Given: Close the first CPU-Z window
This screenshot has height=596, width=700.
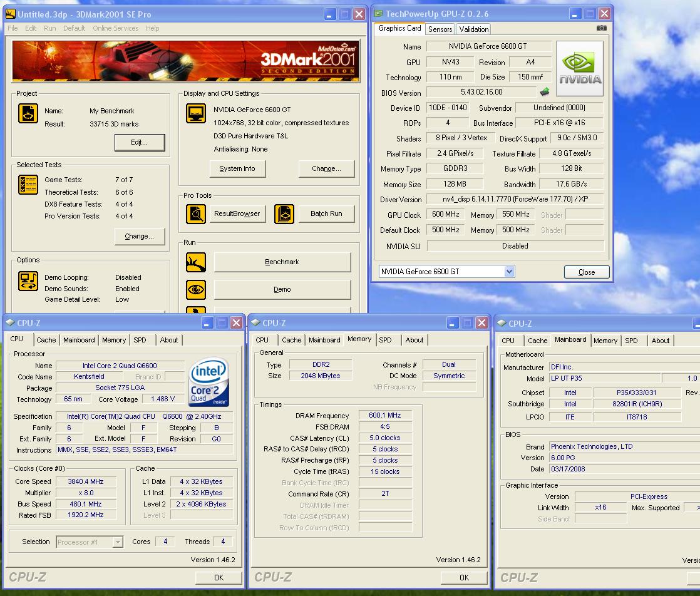Looking at the screenshot, I should point(237,323).
